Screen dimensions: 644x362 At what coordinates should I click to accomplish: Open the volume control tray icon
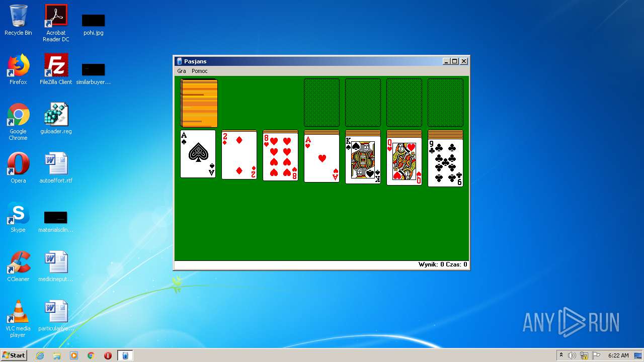click(572, 355)
